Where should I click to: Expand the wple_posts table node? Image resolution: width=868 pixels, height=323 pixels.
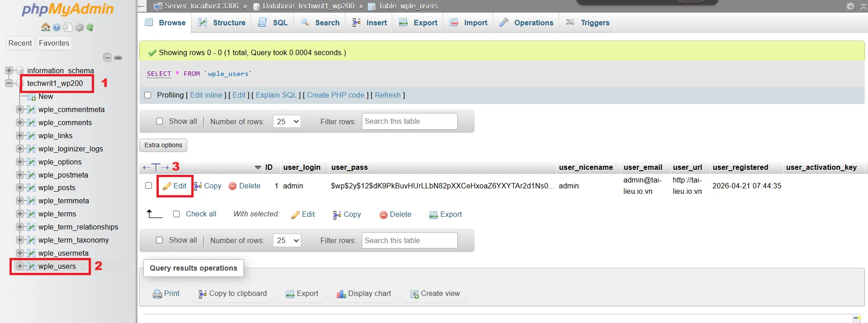pos(19,187)
